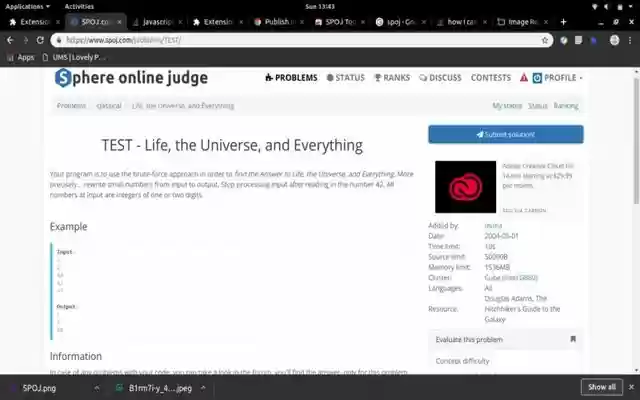Open the battery indicator in system tray

[x=620, y=7]
